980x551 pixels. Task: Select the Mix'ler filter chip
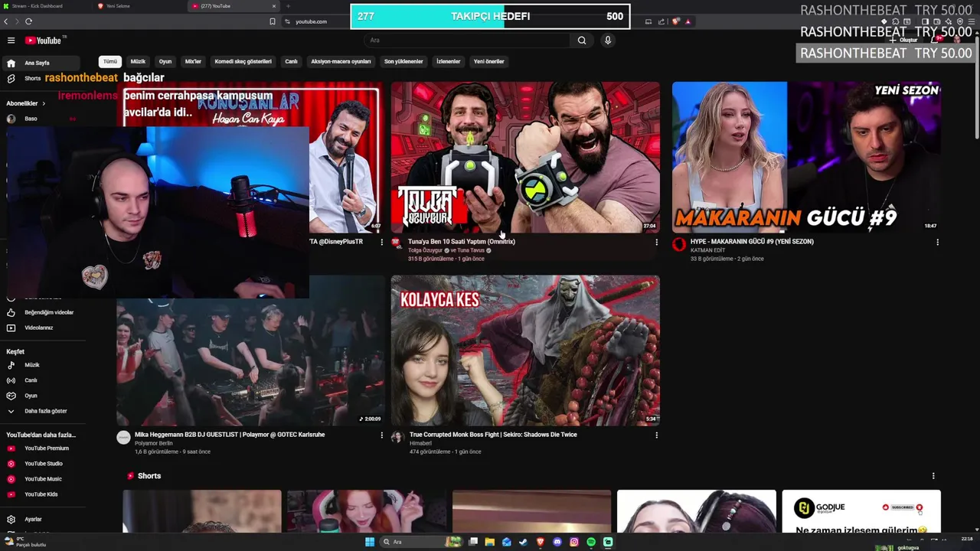click(x=193, y=61)
